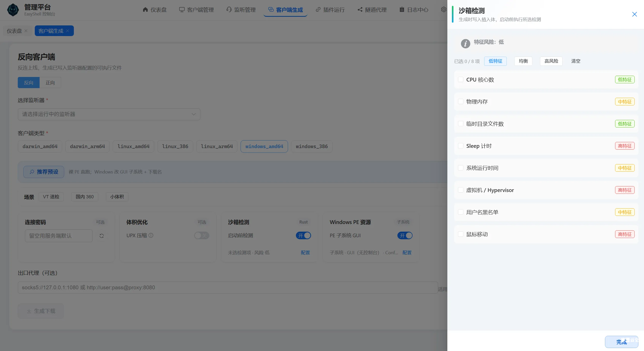Click 中特征 tag on 物理内存 row
Screen dimensions: 644x351
coord(624,102)
